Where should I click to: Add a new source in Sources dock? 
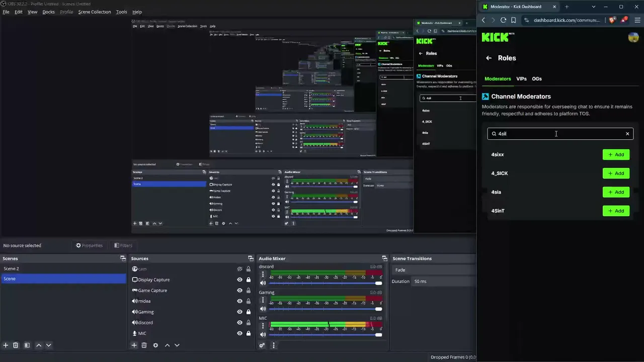pos(134,345)
